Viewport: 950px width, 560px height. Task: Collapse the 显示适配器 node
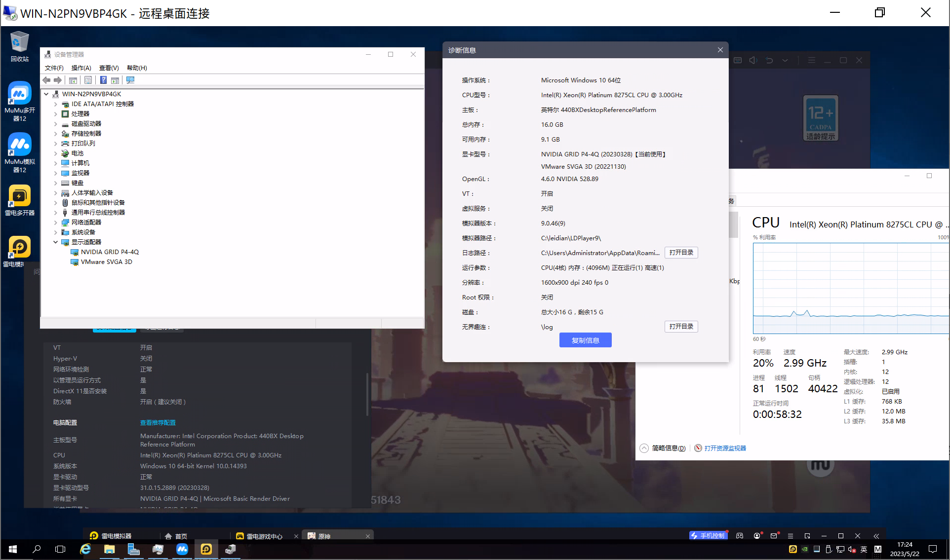(x=56, y=242)
